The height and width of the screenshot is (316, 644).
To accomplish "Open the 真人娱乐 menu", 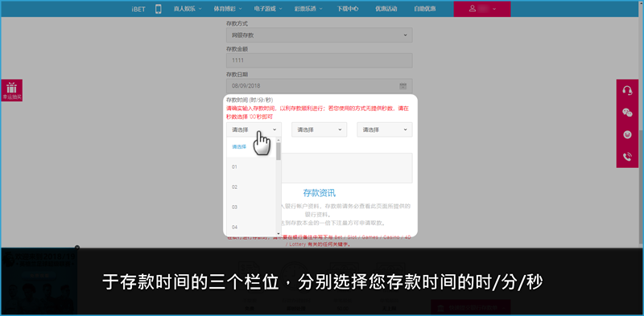I will (x=188, y=9).
